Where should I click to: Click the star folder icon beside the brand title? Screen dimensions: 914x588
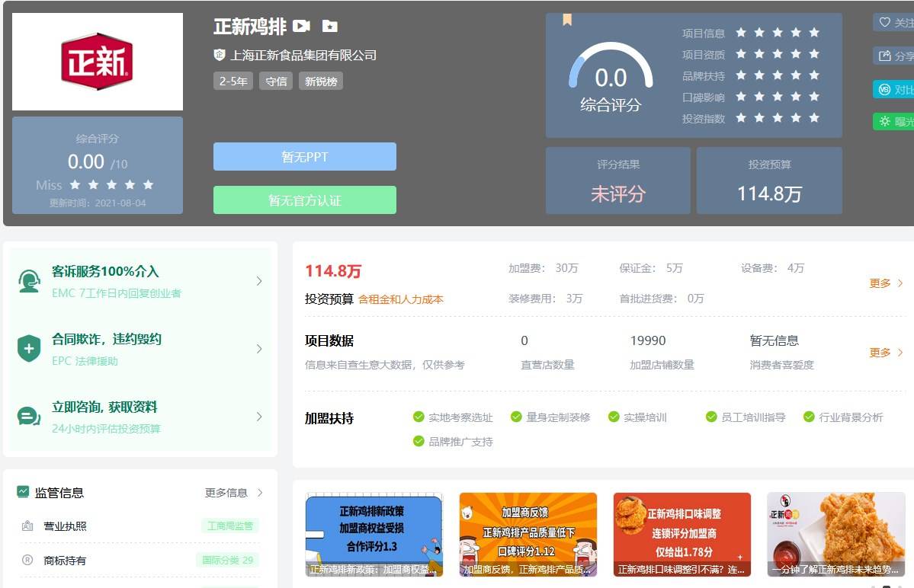[329, 27]
